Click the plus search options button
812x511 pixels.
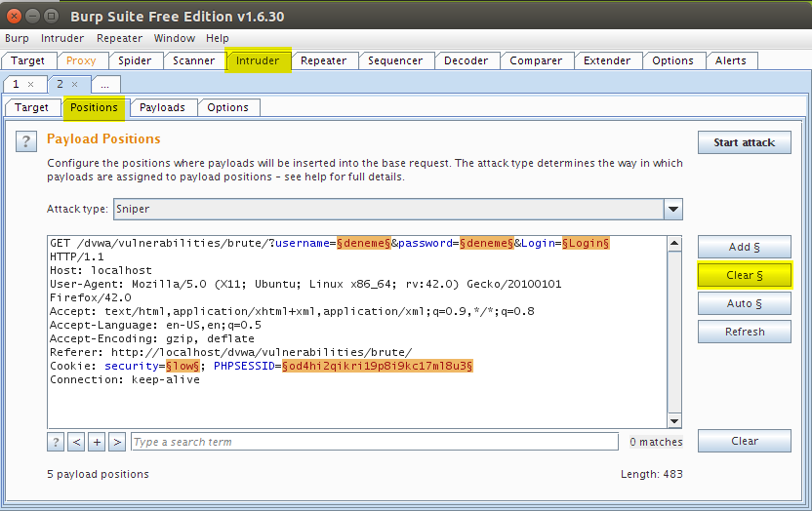pyautogui.click(x=97, y=442)
